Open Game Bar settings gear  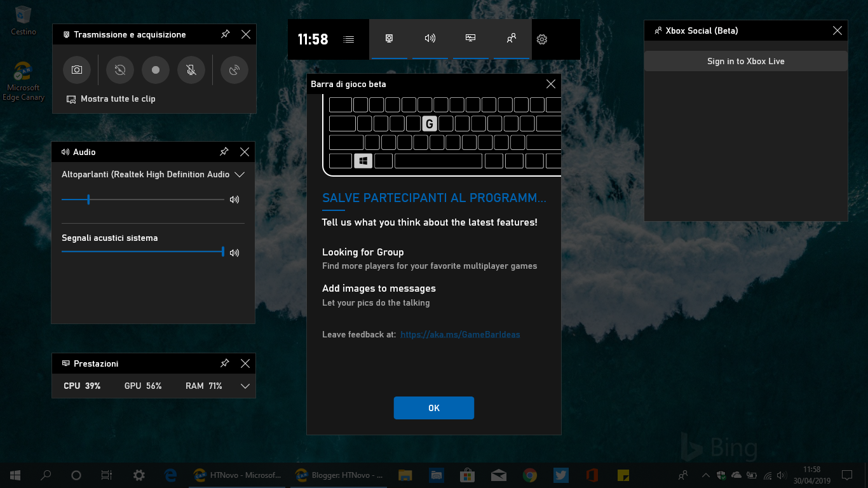point(542,39)
